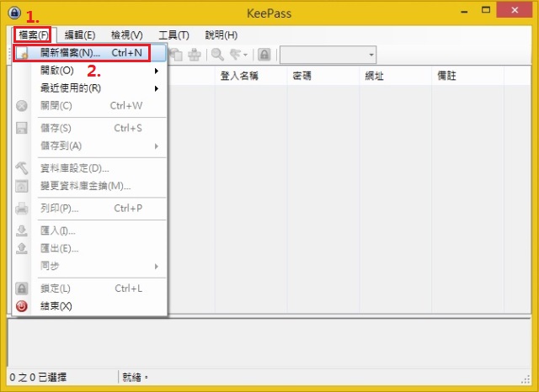
Task: Open the 工具(T) menu
Action: [173, 35]
